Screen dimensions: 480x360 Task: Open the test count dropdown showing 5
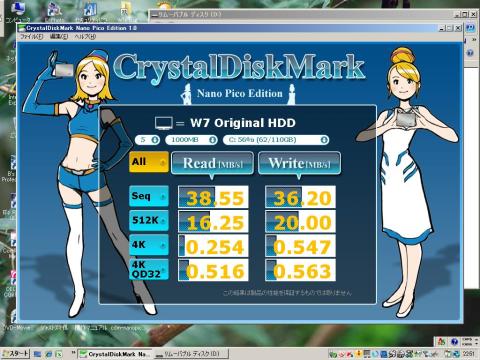pos(147,140)
